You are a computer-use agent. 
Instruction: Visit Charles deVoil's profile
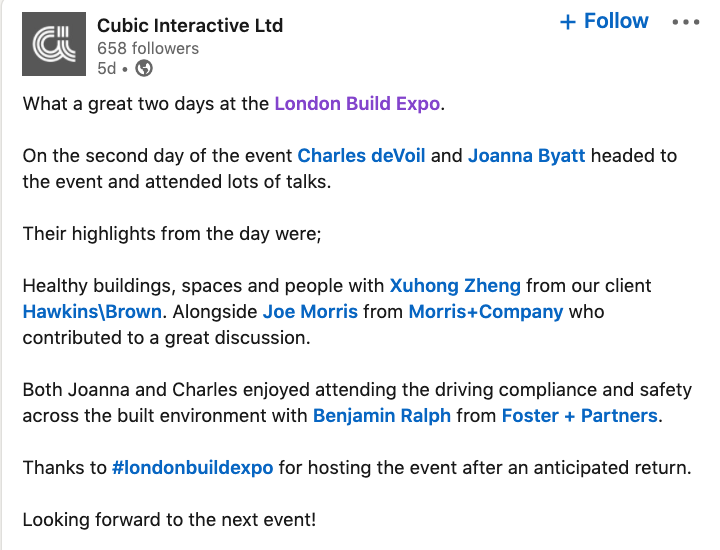pos(361,156)
